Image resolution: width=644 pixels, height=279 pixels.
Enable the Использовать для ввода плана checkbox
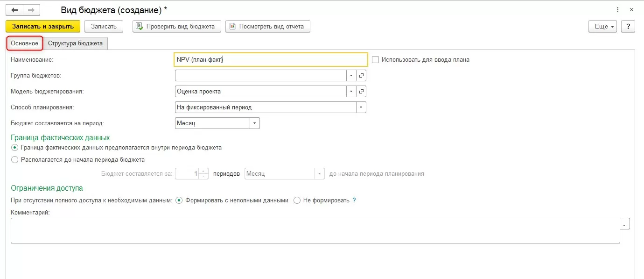point(375,60)
